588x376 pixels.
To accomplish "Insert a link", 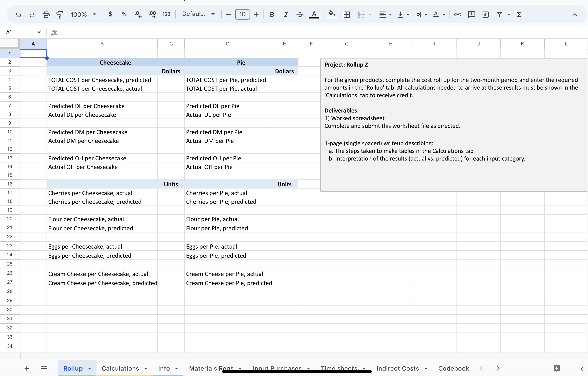I will click(457, 14).
